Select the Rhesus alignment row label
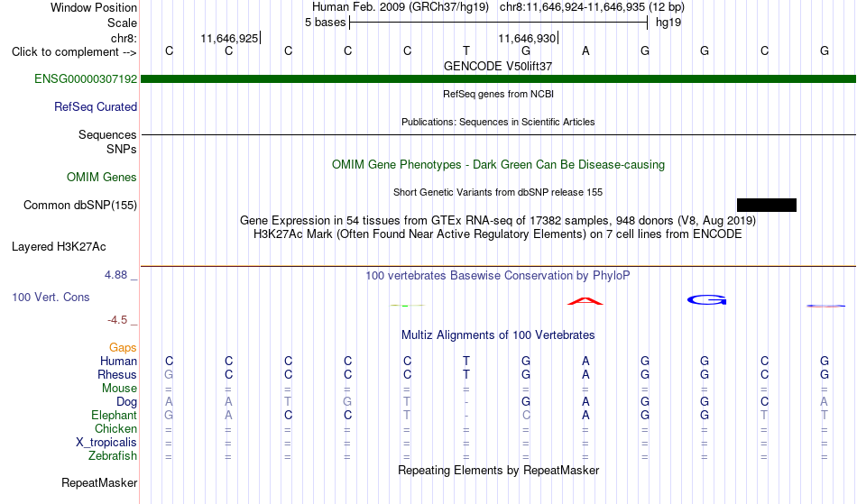 point(117,374)
